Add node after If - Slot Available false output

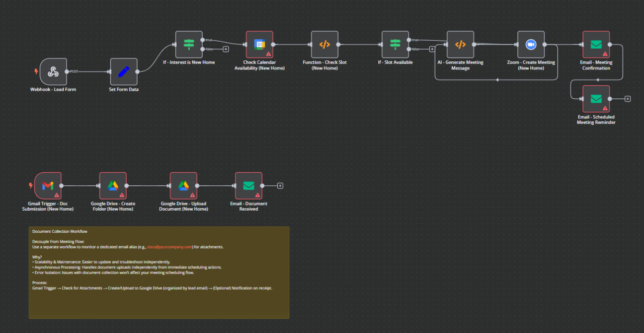[x=432, y=49]
